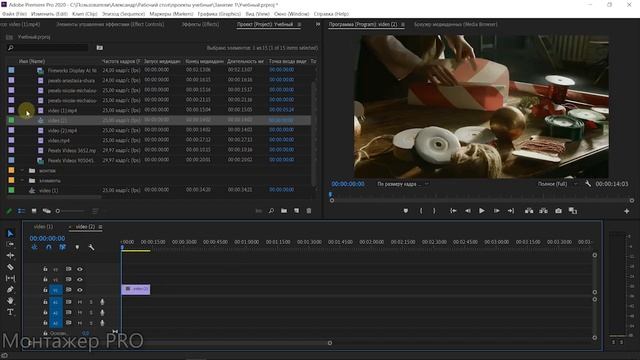Click the Lift button in the Program monitor
This screenshot has height=360, width=640.
(x=529, y=211)
